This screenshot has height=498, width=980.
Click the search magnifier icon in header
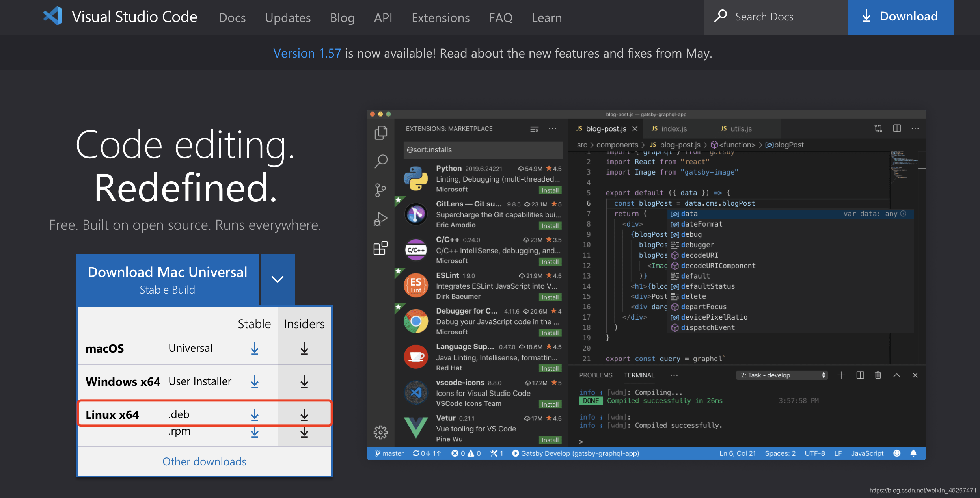point(721,17)
